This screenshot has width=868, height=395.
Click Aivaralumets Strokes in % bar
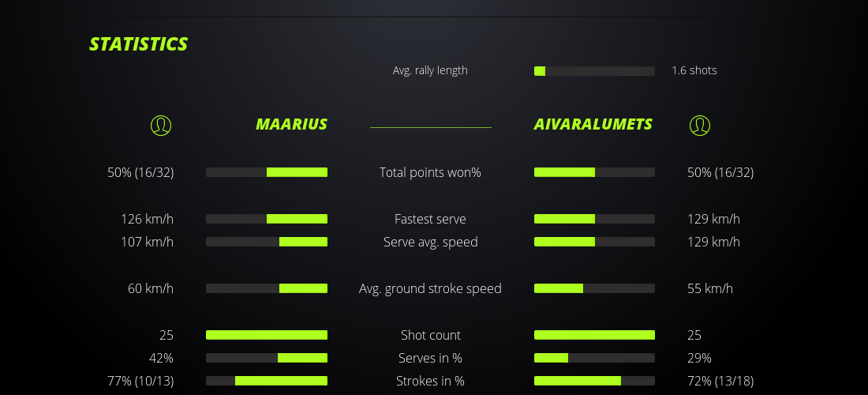click(594, 381)
